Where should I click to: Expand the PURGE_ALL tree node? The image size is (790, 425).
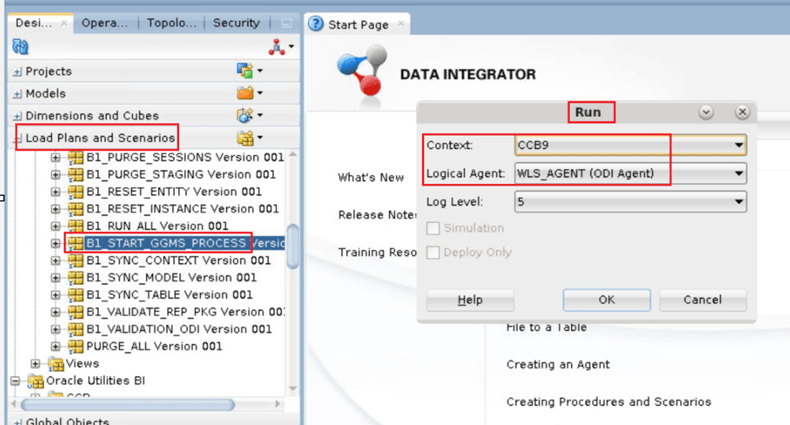tap(55, 346)
